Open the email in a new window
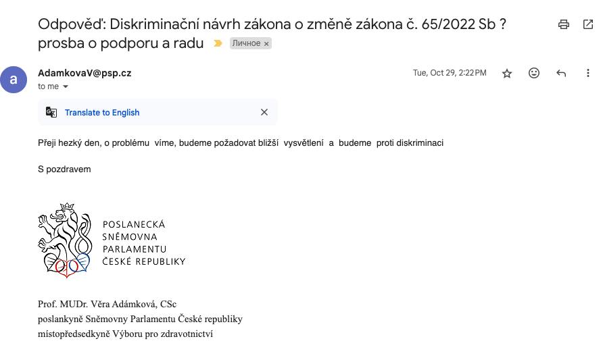The width and height of the screenshot is (603, 364). [588, 24]
